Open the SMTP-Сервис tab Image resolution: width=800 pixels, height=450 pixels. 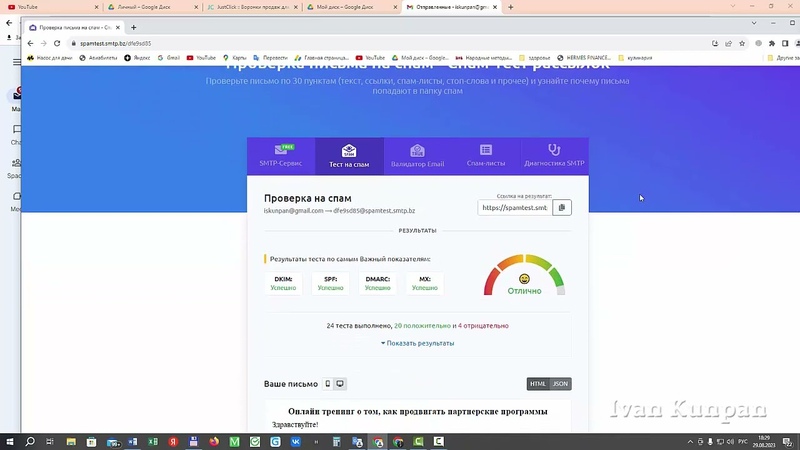click(x=281, y=155)
